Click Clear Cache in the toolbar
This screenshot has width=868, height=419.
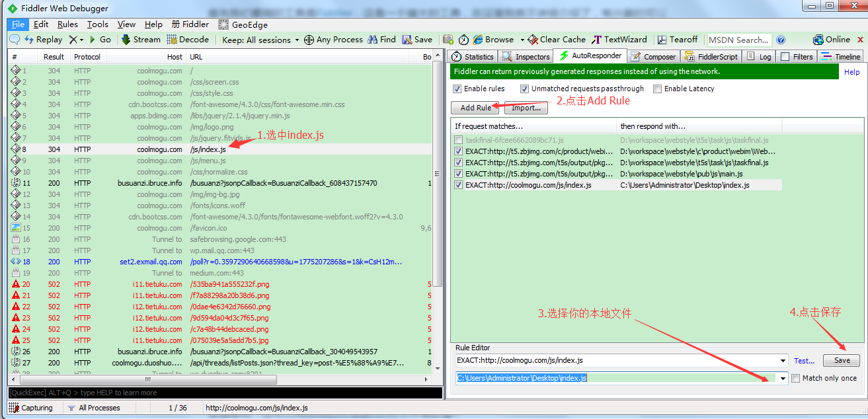[x=557, y=40]
